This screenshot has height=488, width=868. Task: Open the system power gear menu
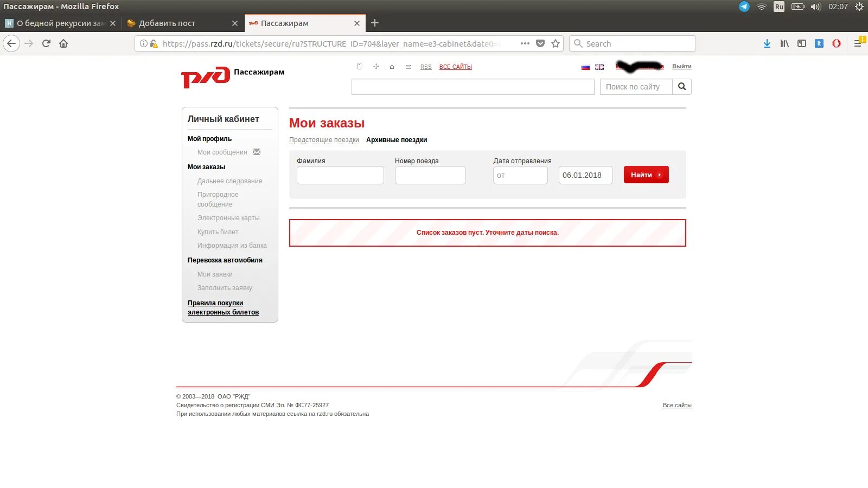[x=859, y=7]
